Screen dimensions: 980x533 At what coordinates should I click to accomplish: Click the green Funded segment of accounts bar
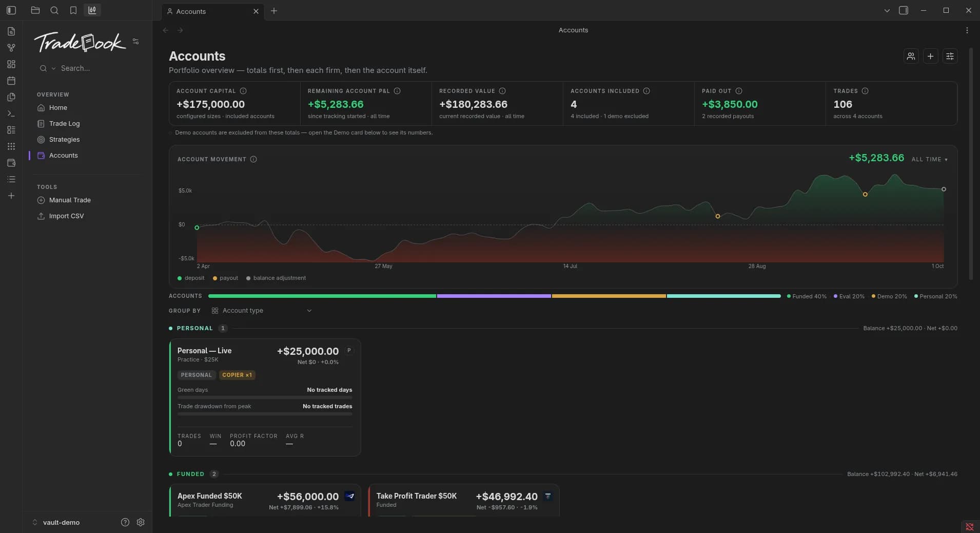click(322, 296)
